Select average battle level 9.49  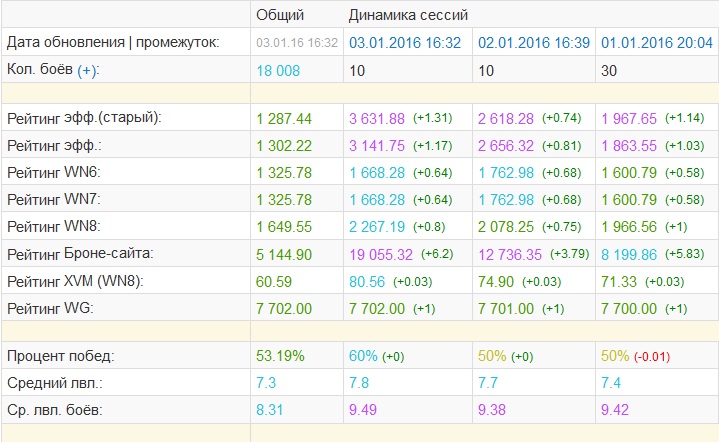[x=363, y=410]
